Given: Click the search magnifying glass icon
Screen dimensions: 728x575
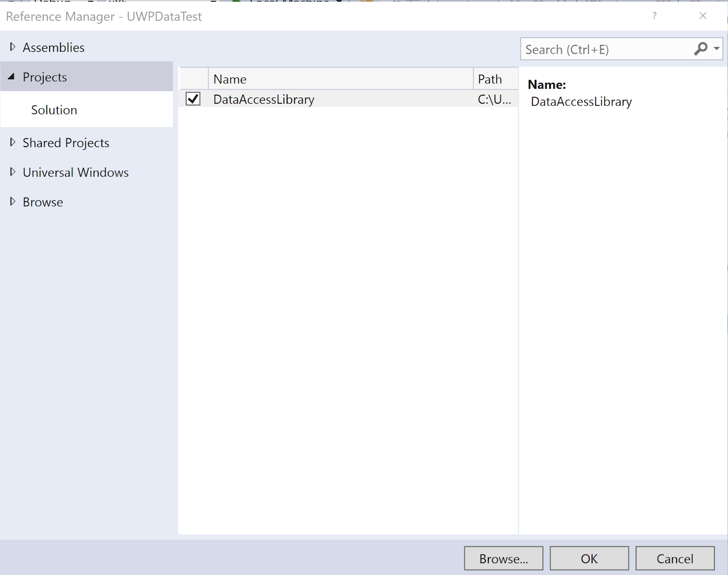Looking at the screenshot, I should pyautogui.click(x=700, y=49).
